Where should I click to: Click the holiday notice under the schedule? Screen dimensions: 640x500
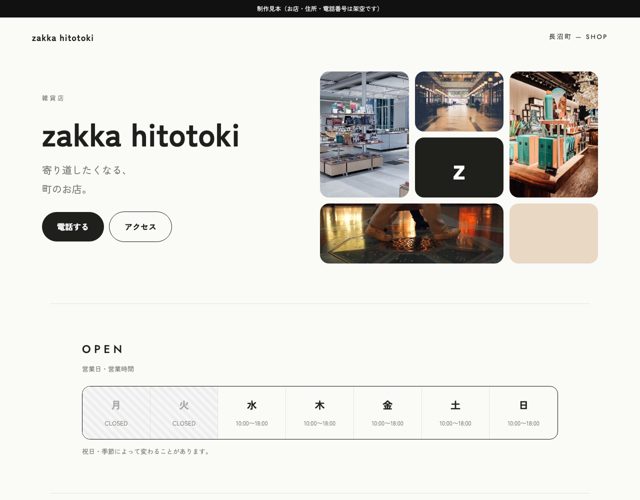click(x=146, y=451)
